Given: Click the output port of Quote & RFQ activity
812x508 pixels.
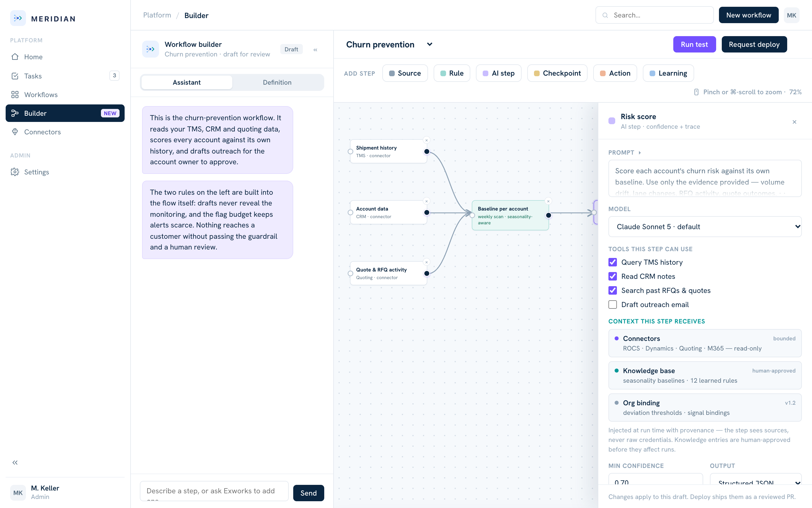Looking at the screenshot, I should tap(427, 273).
